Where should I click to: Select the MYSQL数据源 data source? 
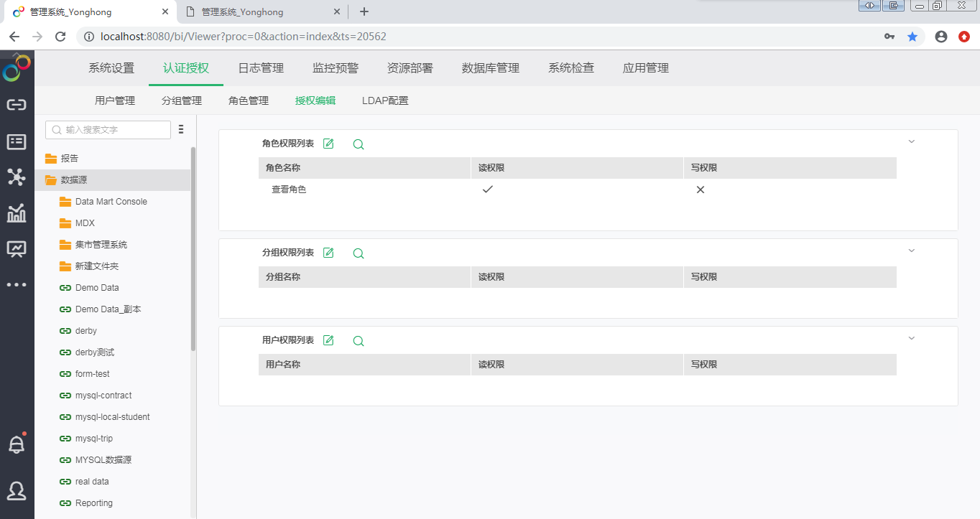pos(103,460)
